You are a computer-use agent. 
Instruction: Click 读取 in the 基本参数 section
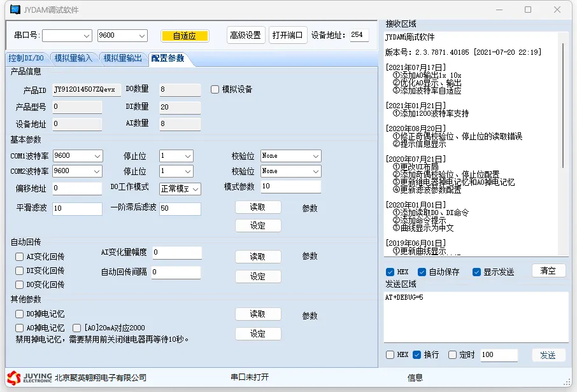(258, 207)
